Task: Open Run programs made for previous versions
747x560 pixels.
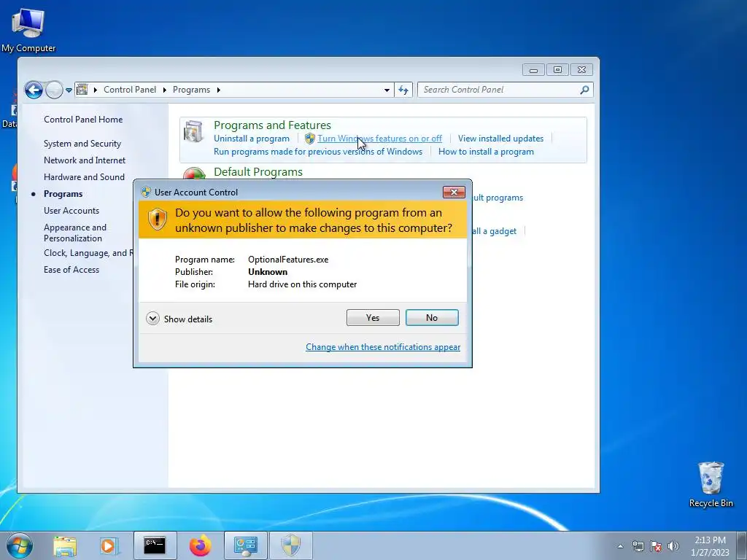Action: click(x=318, y=152)
